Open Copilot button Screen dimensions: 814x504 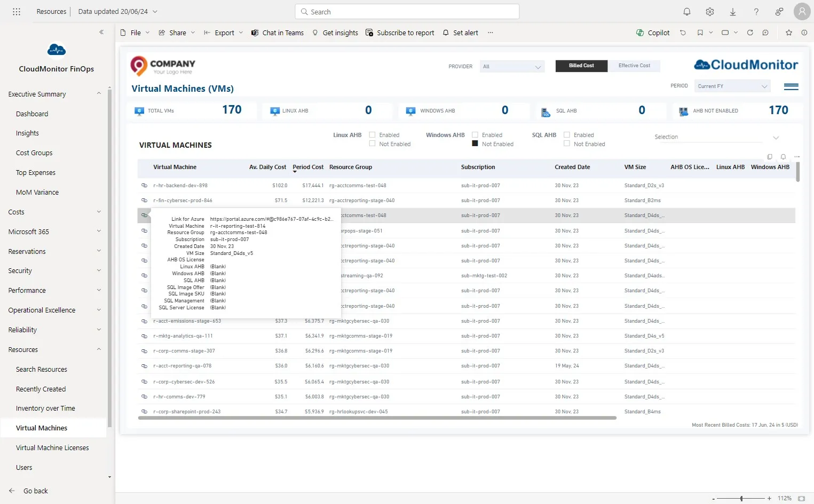(x=653, y=33)
